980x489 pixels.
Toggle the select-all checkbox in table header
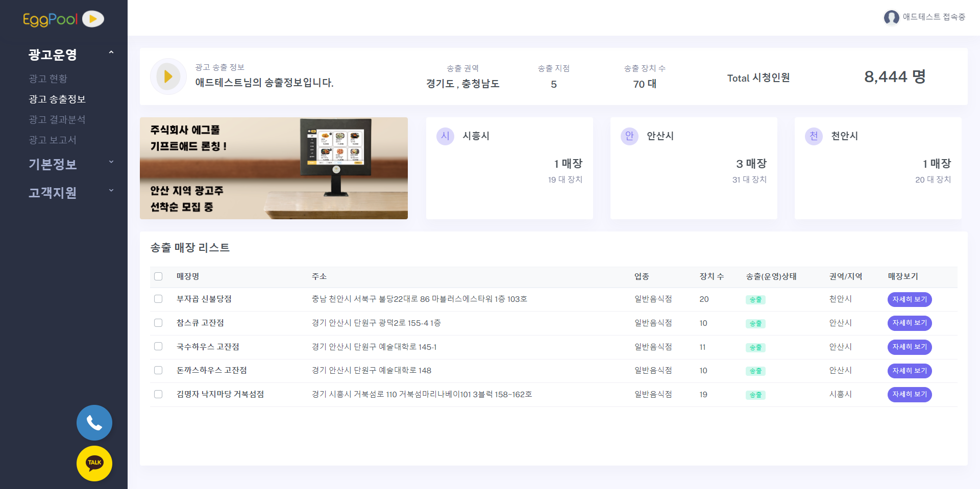pos(158,276)
